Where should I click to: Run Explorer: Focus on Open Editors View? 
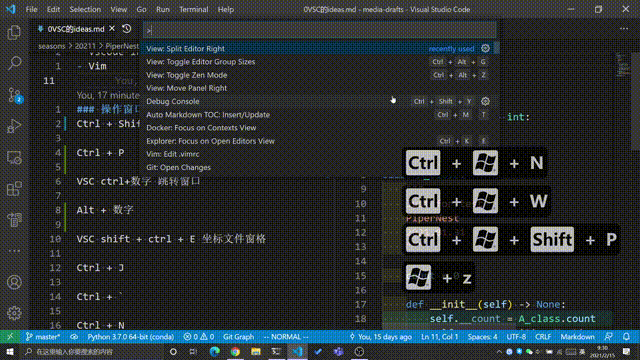(319, 141)
